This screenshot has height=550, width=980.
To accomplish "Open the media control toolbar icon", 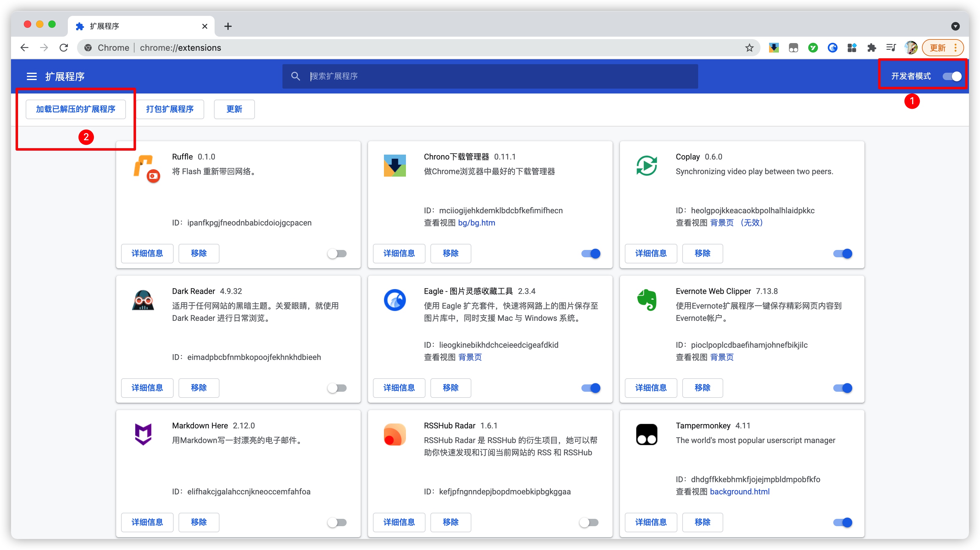I will click(891, 48).
